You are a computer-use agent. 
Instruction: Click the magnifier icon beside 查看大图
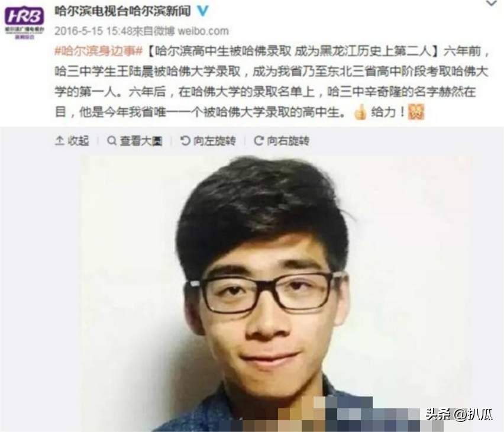112,141
